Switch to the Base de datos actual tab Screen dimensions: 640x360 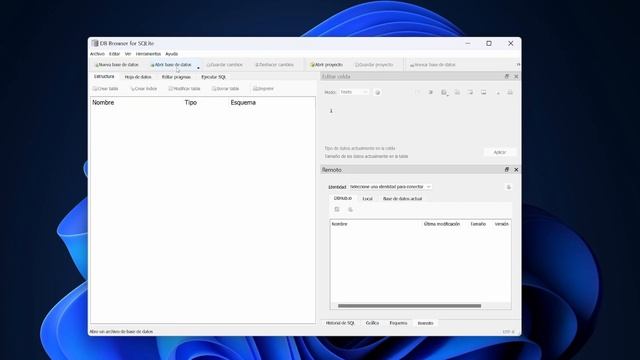tap(402, 199)
